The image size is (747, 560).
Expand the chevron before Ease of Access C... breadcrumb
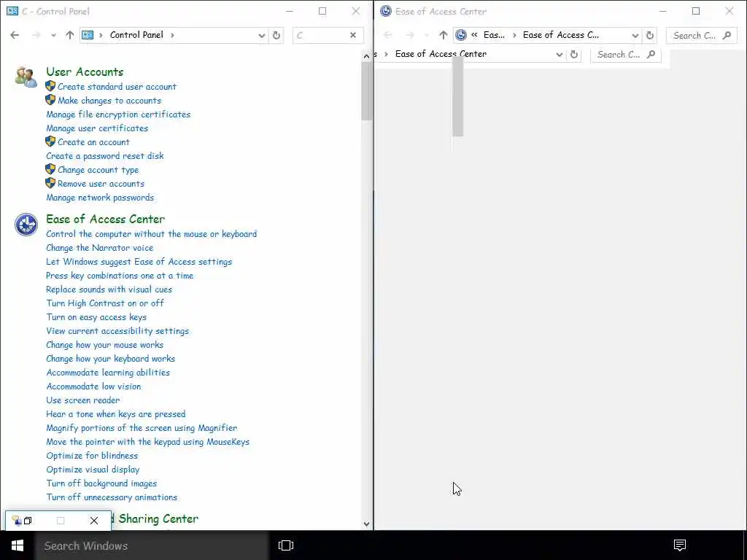coord(514,35)
